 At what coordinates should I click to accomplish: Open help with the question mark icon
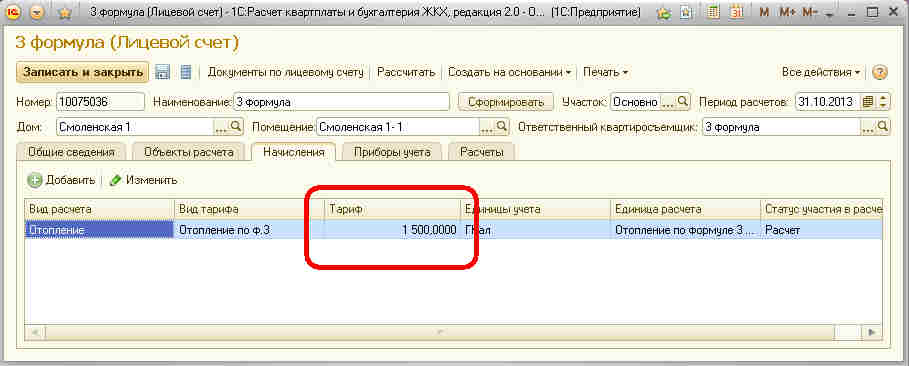tap(880, 73)
